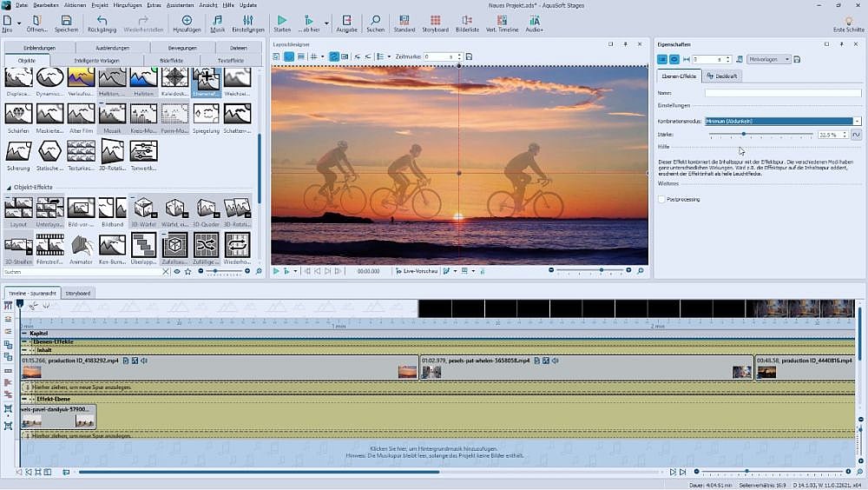This screenshot has height=490, width=868.
Task: Enable the Postprocessing checkbox
Action: pos(662,199)
